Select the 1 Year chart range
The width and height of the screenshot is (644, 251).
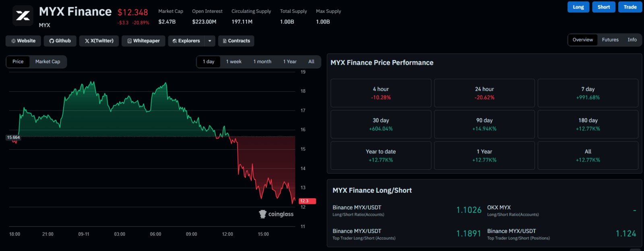coord(290,62)
